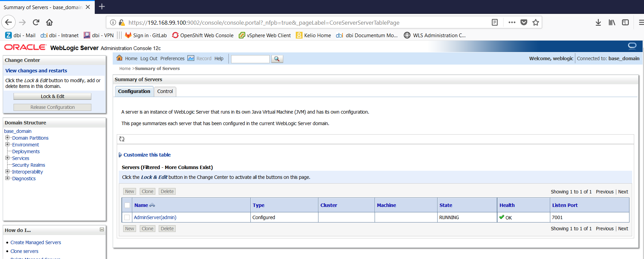The width and height of the screenshot is (644, 259).
Task: Click the Record session icon
Action: click(191, 58)
